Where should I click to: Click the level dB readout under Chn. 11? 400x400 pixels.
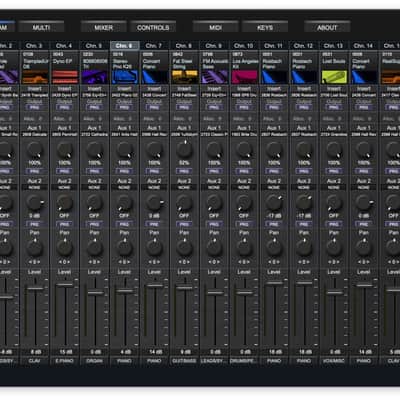point(274,352)
